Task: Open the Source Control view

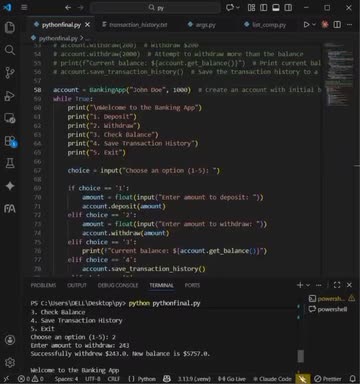Action: point(10,73)
